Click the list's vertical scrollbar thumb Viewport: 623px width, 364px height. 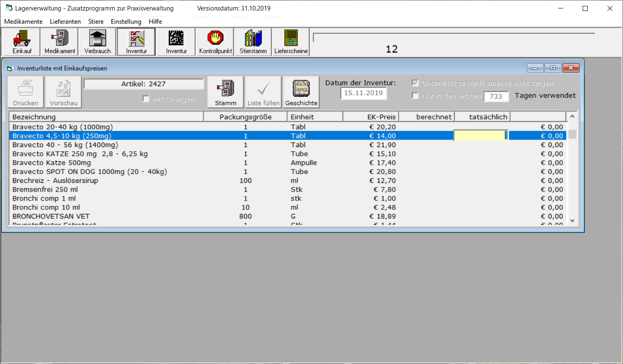pos(572,135)
